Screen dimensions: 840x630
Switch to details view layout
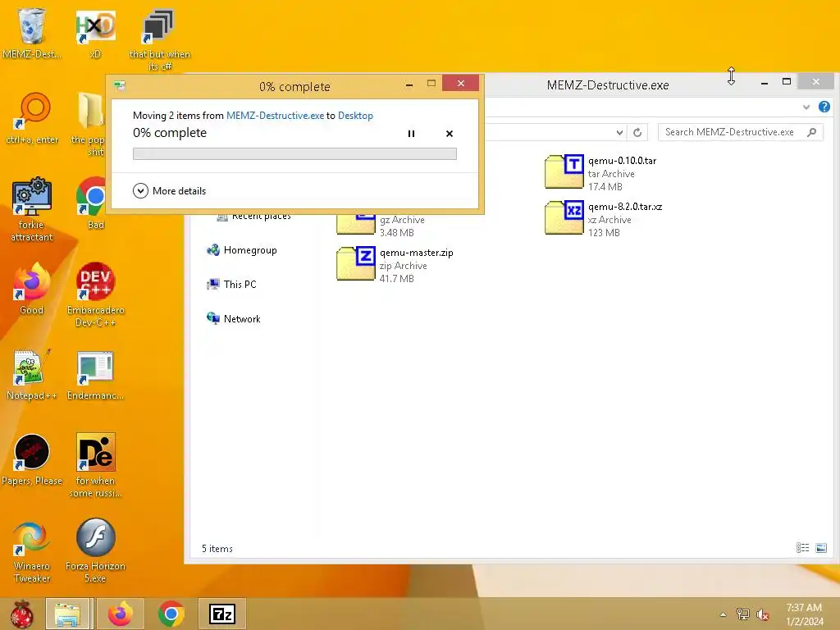802,547
